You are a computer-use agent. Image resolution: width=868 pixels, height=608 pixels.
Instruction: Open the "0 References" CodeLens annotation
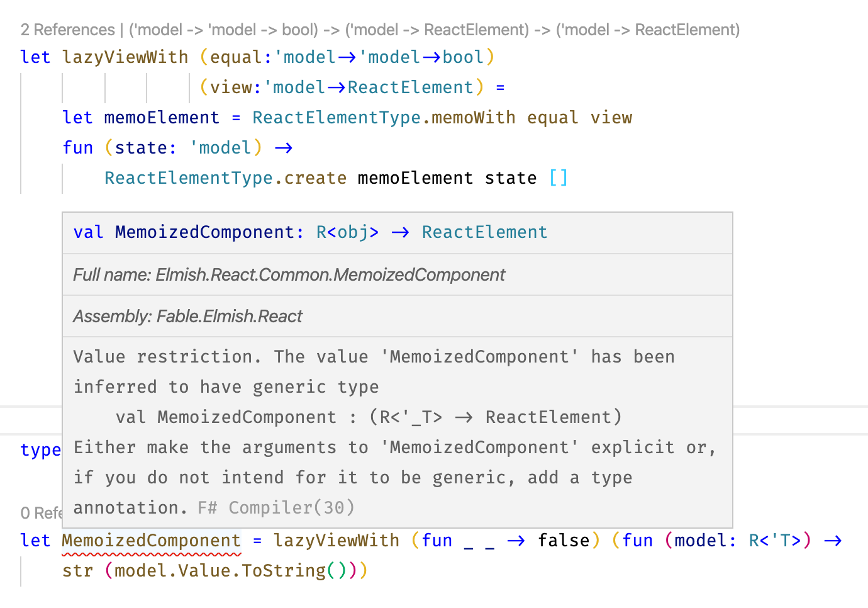41,513
